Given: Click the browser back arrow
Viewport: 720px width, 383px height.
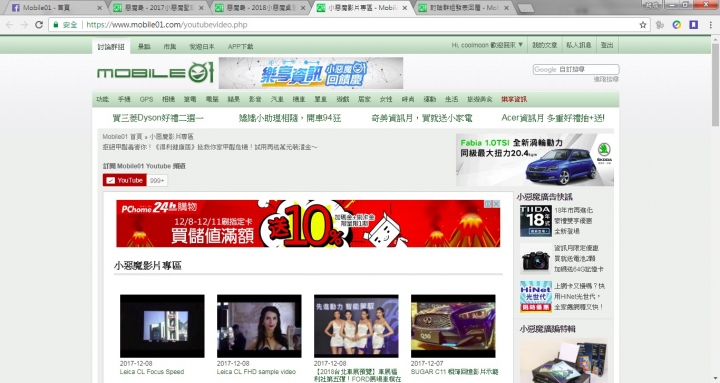Looking at the screenshot, I should 10,25.
